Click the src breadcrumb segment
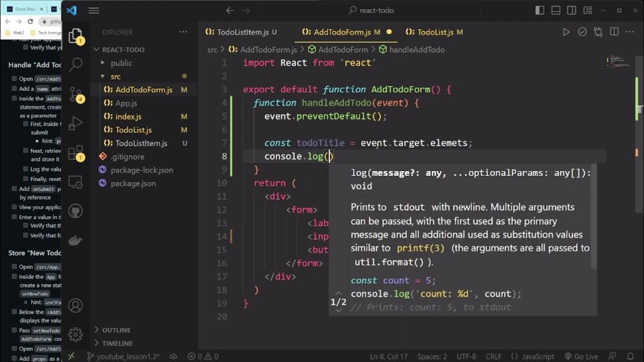This screenshot has height=362, width=644. [x=212, y=50]
